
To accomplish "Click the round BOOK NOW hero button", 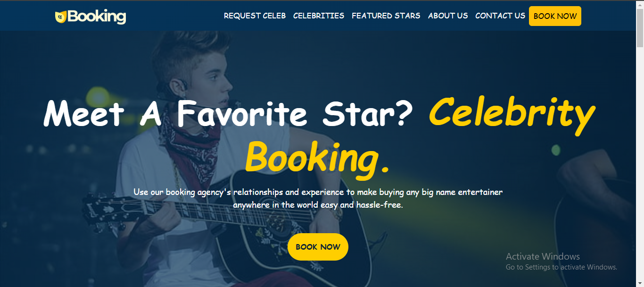I will 318,247.
